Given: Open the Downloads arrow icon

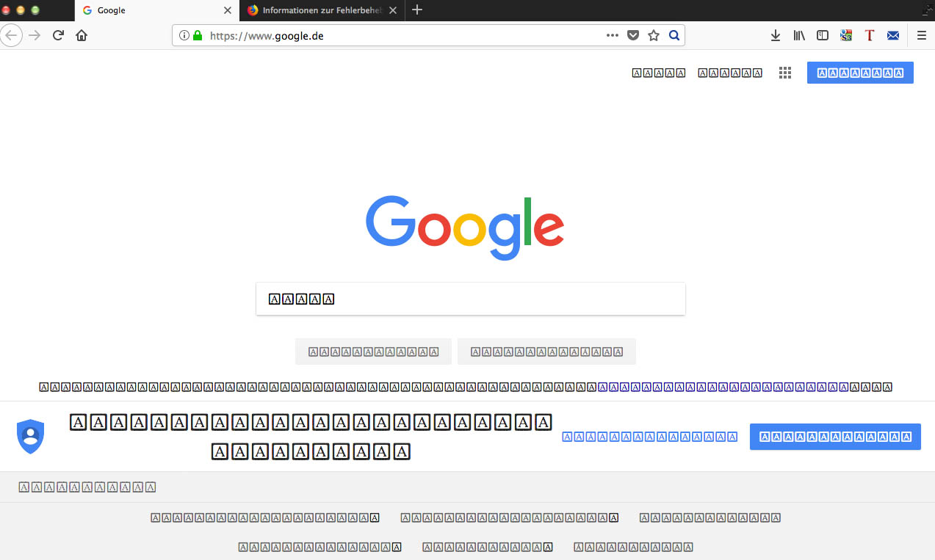Looking at the screenshot, I should click(x=776, y=35).
